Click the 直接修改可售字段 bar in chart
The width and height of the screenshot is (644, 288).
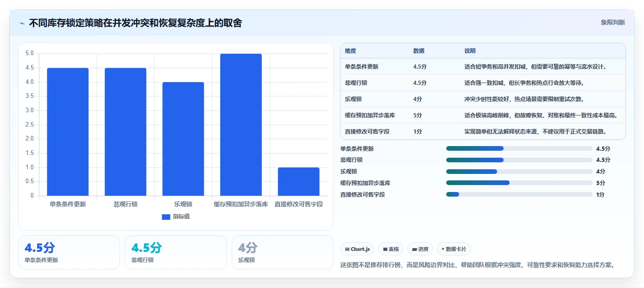point(299,181)
